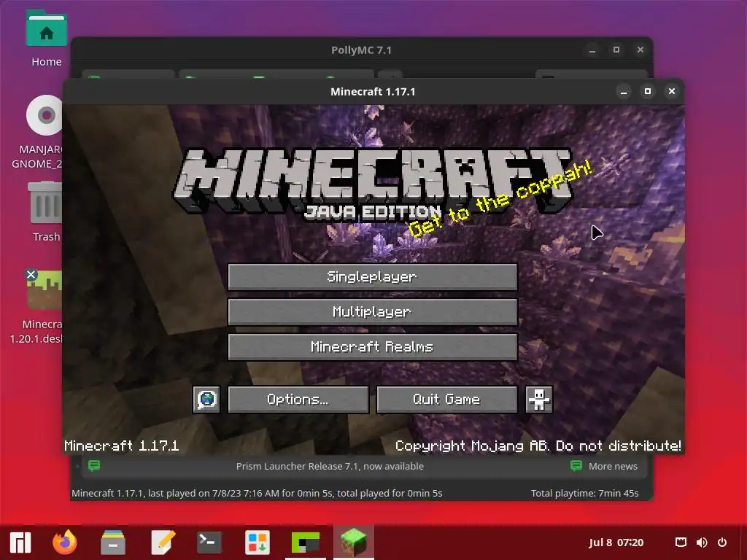Minimize the Minecraft 1.17.1 window

tap(624, 91)
